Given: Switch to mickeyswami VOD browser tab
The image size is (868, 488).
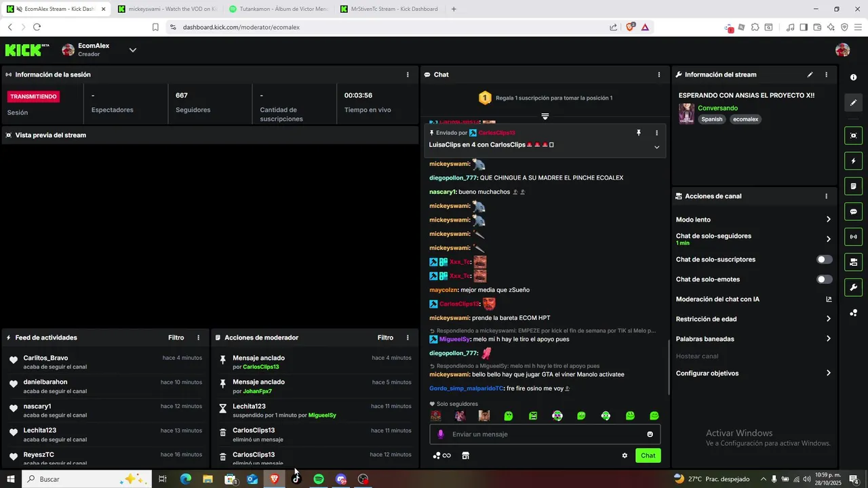Looking at the screenshot, I should pyautogui.click(x=166, y=9).
